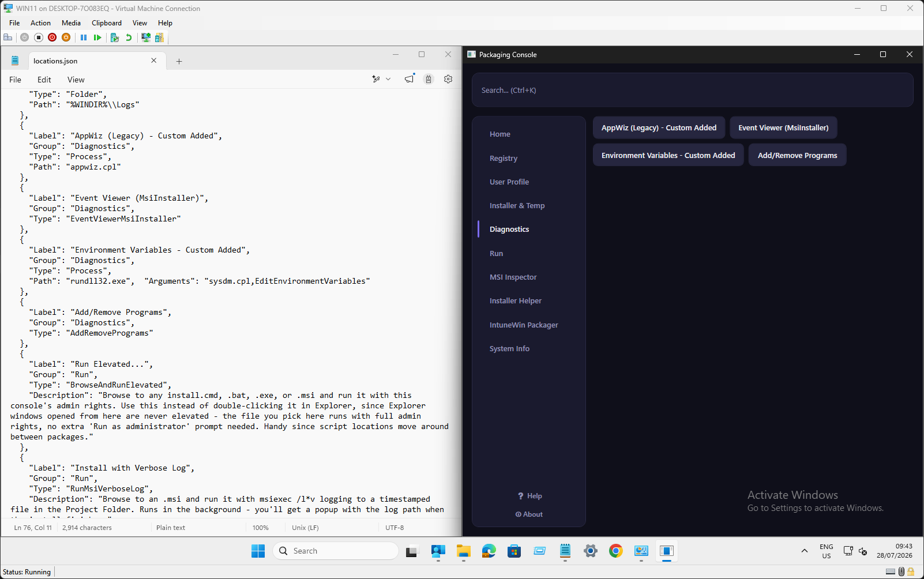Screen dimensions: 924x579
Task: Click the Enhanced Session monitor icon
Action: tap(146, 37)
